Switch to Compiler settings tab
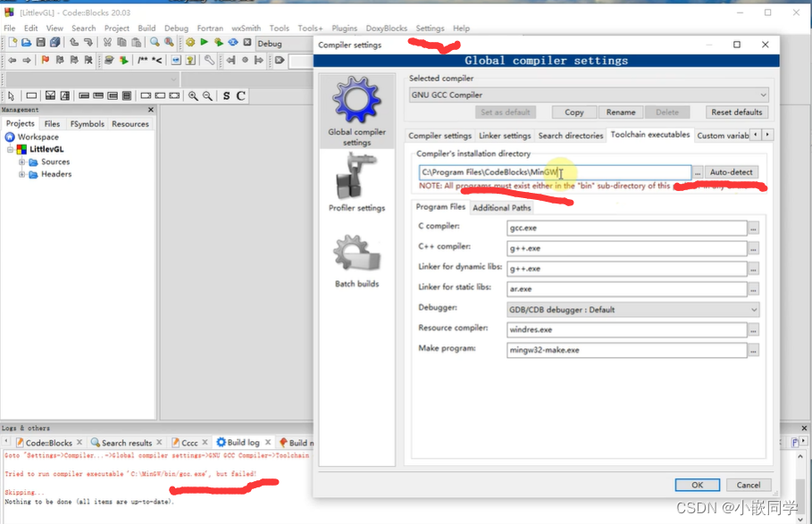The image size is (812, 524). coord(439,136)
